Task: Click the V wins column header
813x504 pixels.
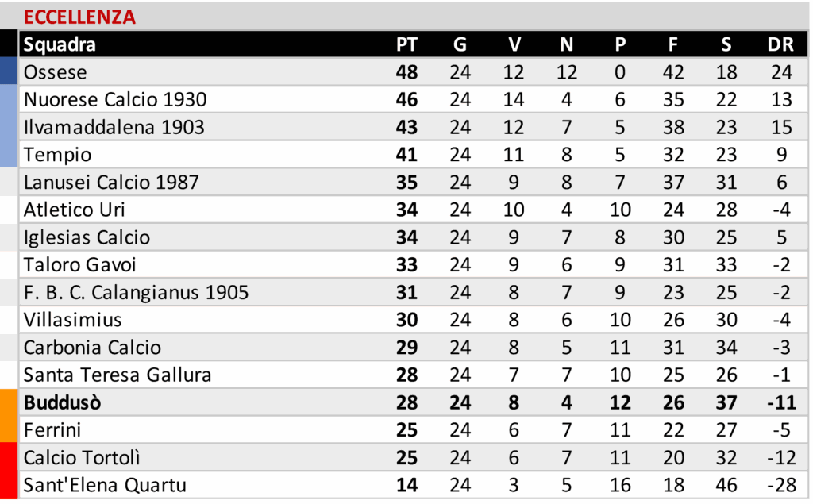Action: coord(514,44)
